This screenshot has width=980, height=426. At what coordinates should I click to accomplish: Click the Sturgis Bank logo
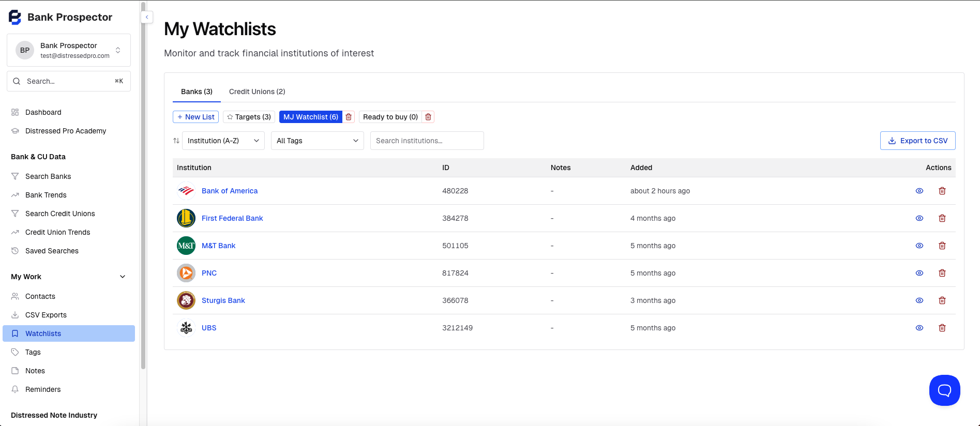pyautogui.click(x=186, y=300)
